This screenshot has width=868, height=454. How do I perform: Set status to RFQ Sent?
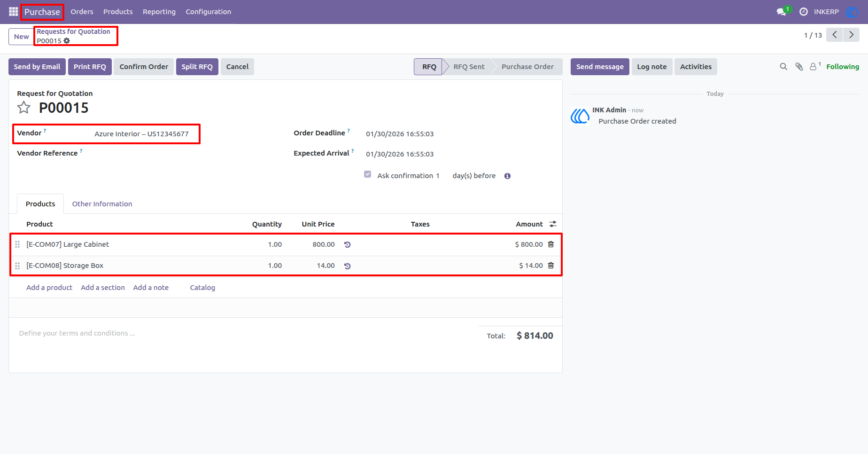tap(469, 67)
